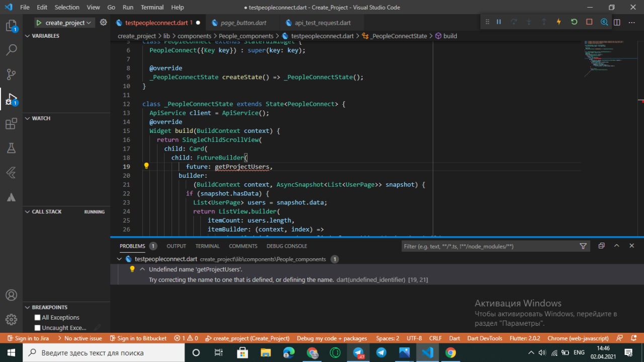Close the bottom panel
This screenshot has width=644, height=362.
pyautogui.click(x=632, y=246)
